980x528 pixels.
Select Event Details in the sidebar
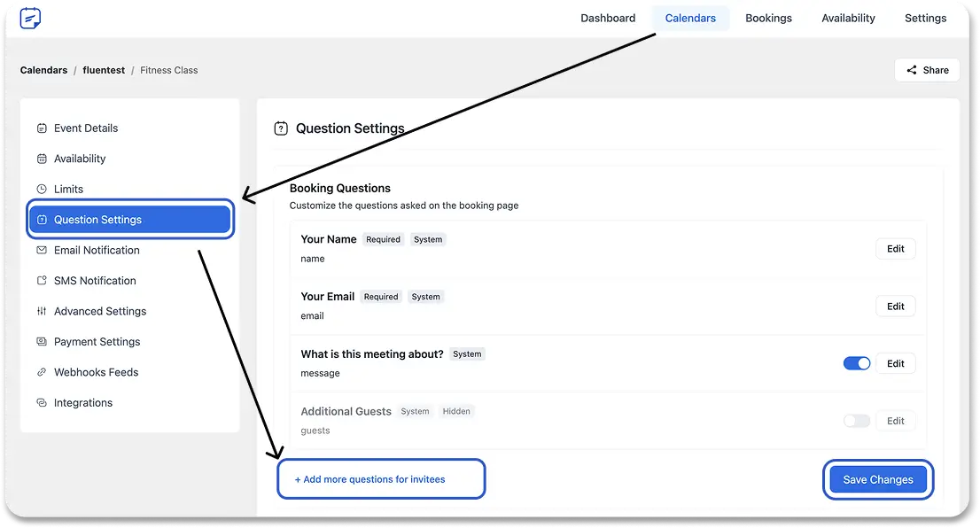tap(129, 128)
